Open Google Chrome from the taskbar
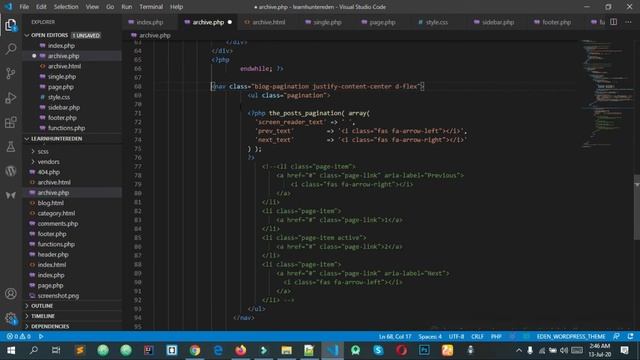Screen dimensions: 640x360 click(195, 350)
